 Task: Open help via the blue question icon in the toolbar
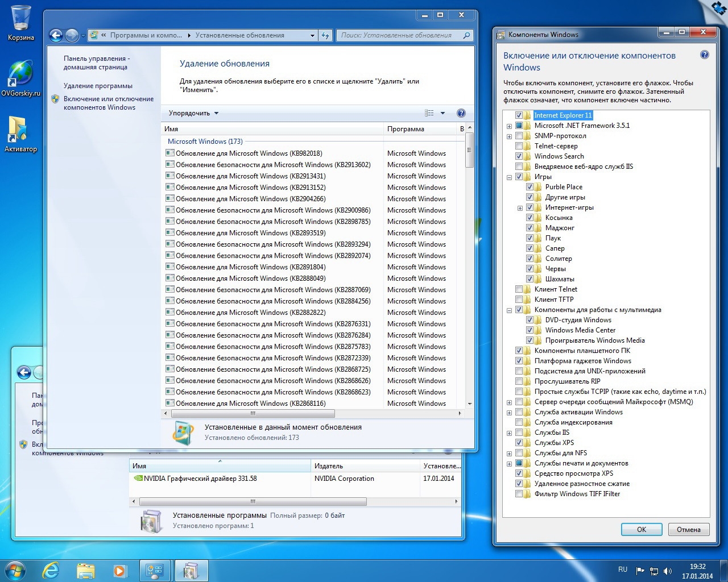tap(461, 113)
